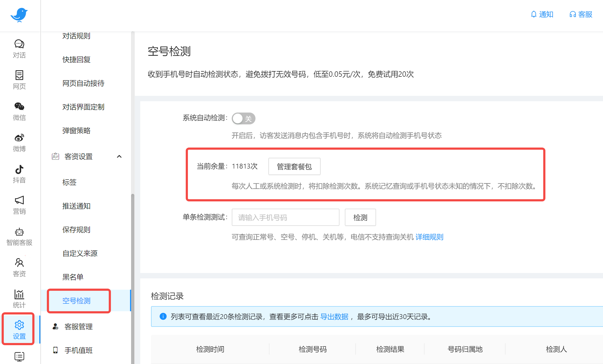View the 统计 statistics module
603x364 pixels.
19,299
